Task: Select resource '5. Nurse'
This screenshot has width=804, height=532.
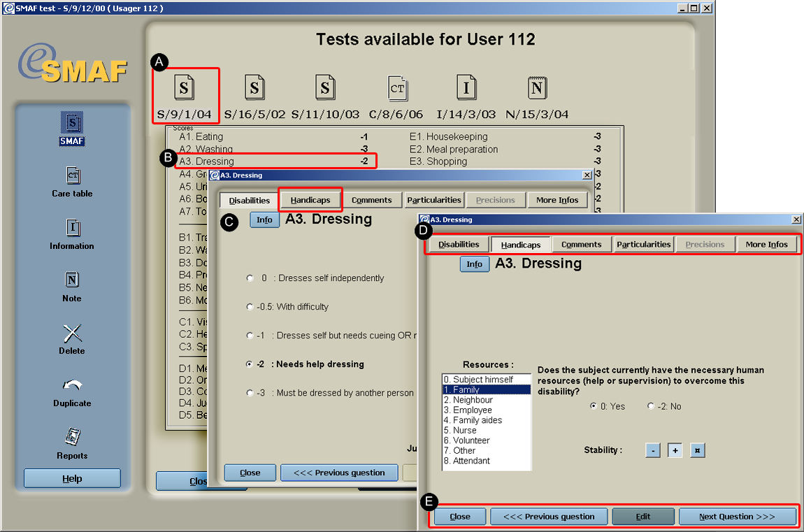Action: 486,430
